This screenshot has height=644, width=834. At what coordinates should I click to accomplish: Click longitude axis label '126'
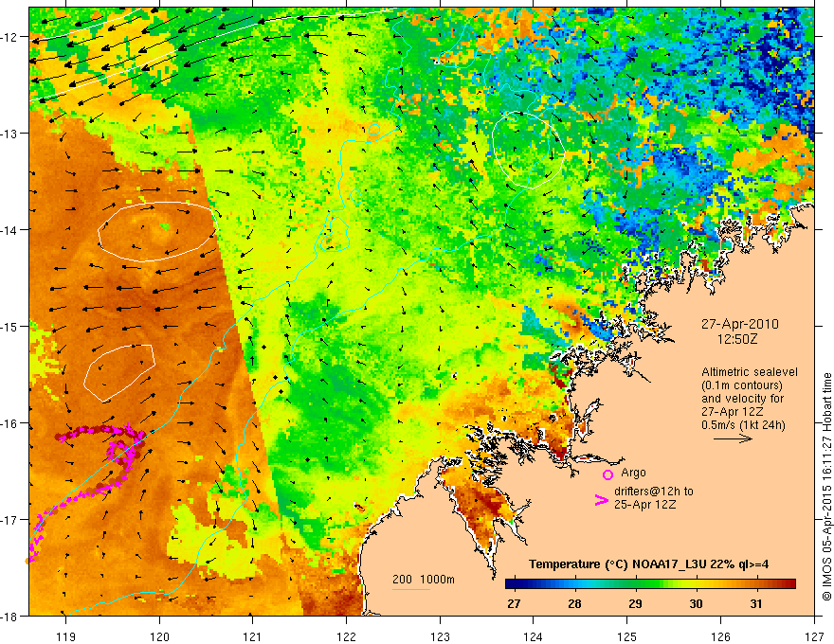(x=720, y=636)
